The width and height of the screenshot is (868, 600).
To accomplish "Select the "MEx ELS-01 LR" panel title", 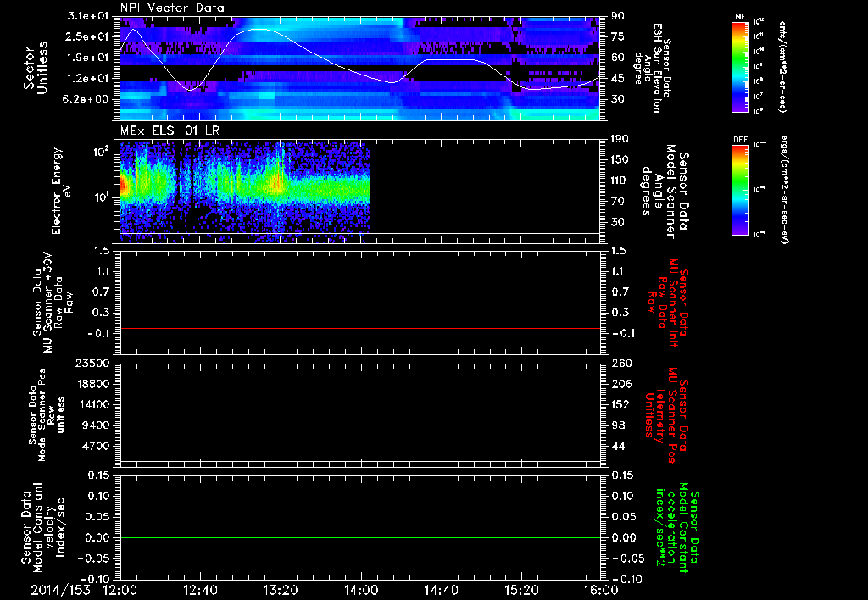I will (170, 131).
